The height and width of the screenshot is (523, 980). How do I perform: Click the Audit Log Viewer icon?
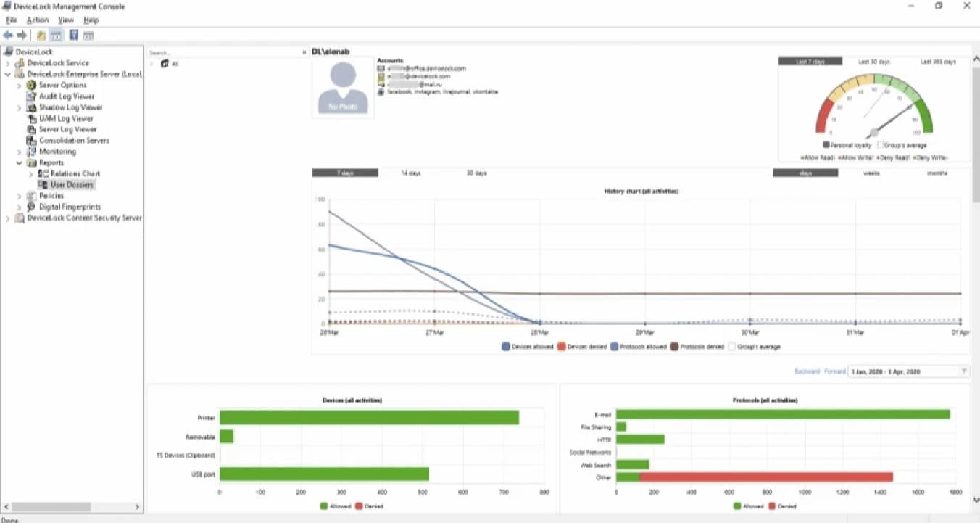pos(32,96)
